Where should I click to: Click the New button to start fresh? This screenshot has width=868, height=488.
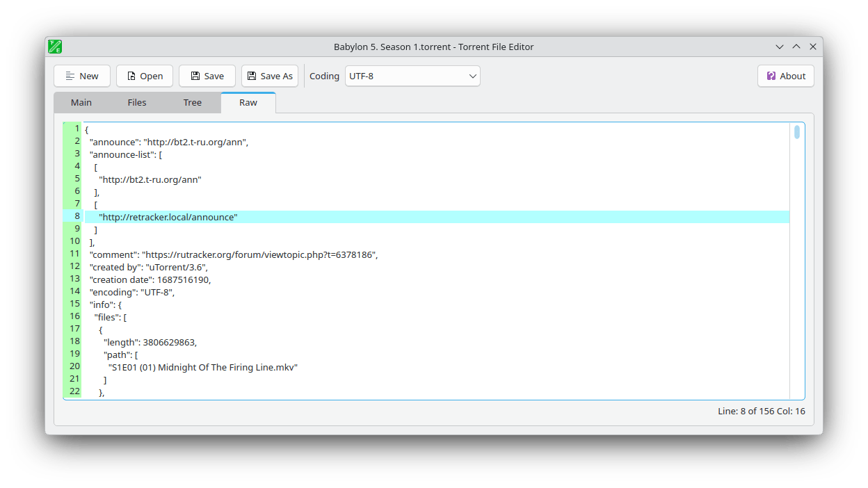[81, 76]
